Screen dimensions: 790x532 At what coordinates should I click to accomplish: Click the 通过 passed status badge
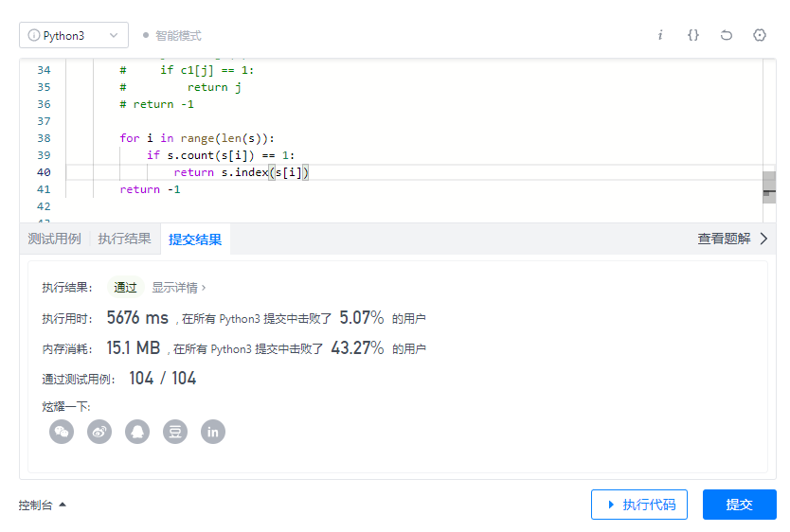(x=125, y=288)
